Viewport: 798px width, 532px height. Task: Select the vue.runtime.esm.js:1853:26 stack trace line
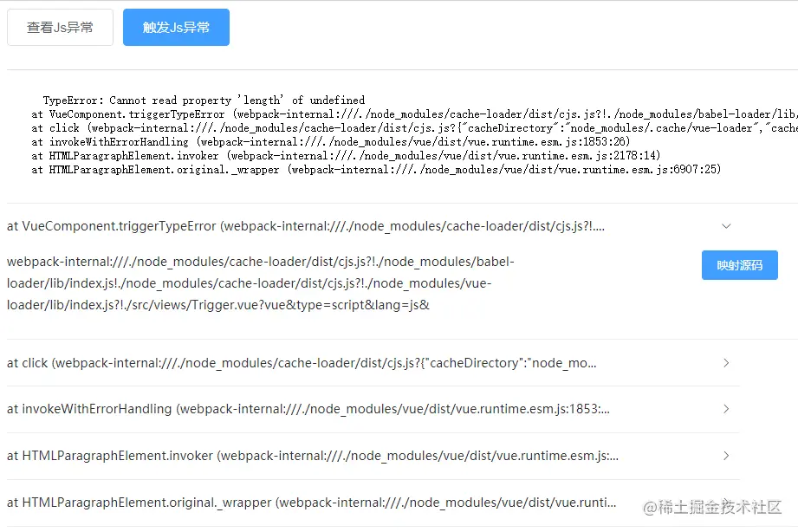330,142
